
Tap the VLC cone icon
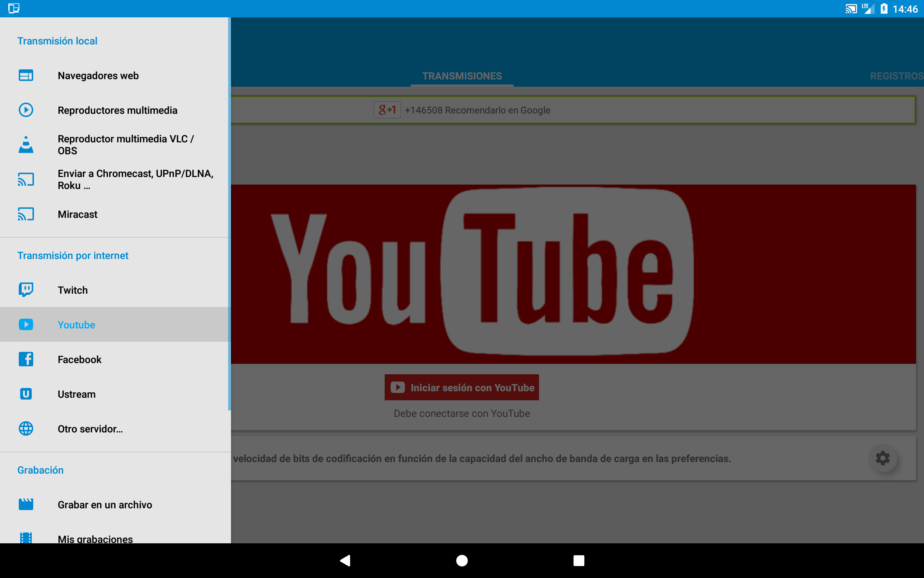click(x=26, y=144)
